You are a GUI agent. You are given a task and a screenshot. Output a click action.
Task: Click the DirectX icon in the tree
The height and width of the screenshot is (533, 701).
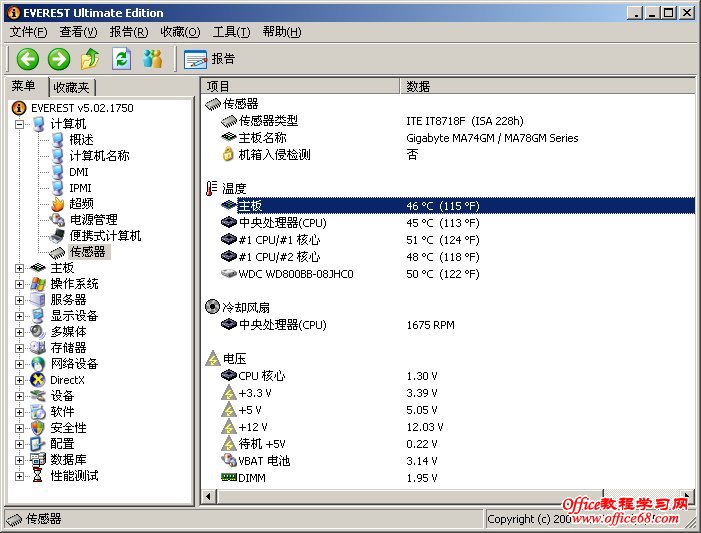38,380
